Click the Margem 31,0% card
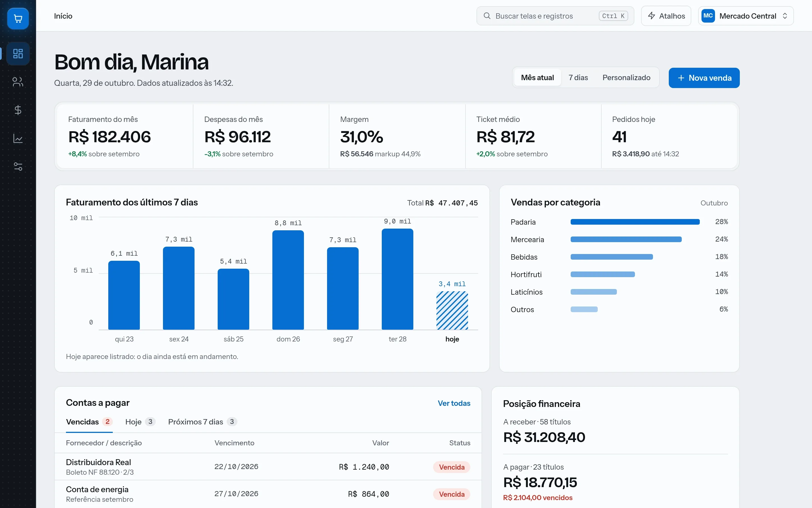 397,136
